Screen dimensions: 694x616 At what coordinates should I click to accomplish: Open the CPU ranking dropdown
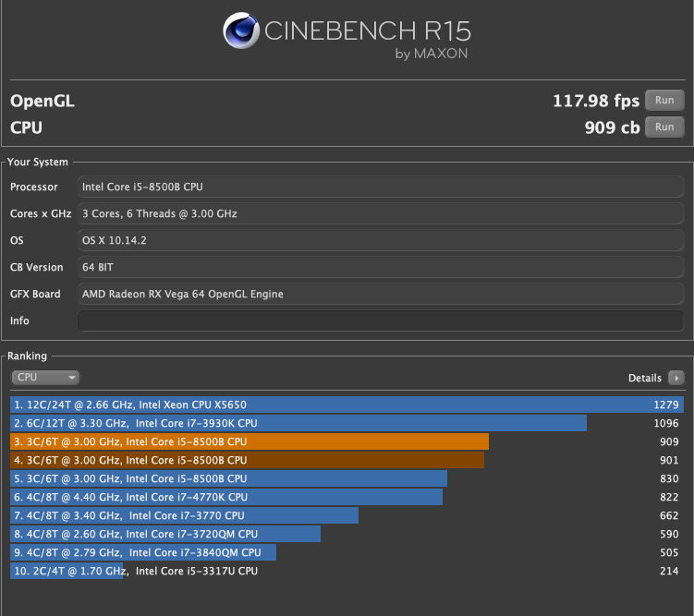click(x=45, y=377)
